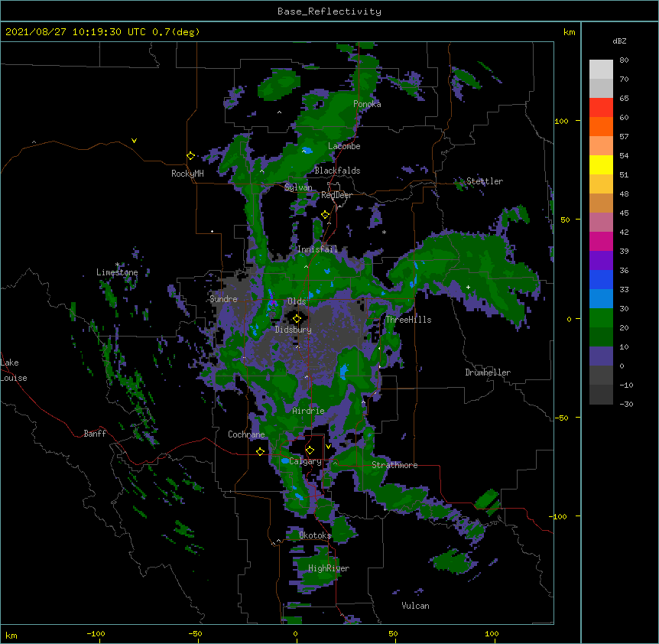Click the km unit label at top right
Screen dimensions: 659x644
click(570, 32)
